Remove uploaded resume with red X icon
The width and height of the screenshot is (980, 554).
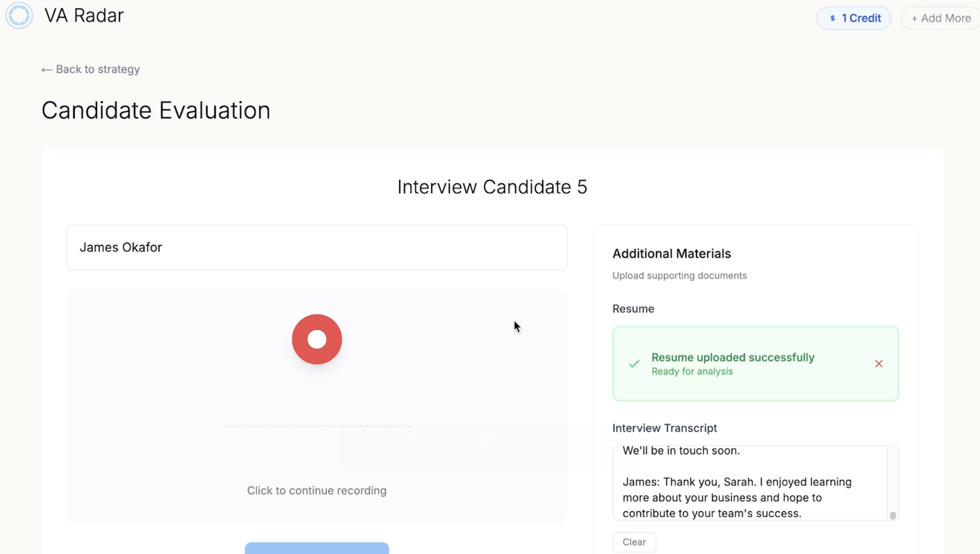coord(878,364)
